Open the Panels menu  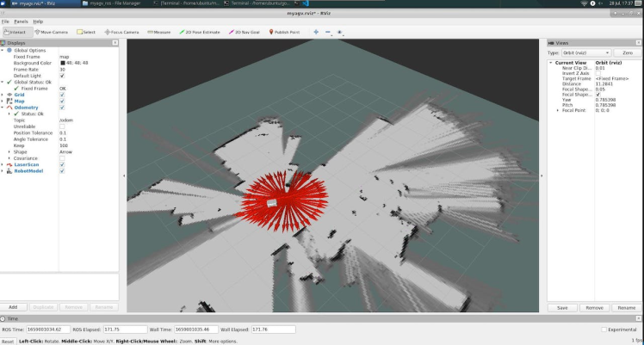tap(20, 21)
